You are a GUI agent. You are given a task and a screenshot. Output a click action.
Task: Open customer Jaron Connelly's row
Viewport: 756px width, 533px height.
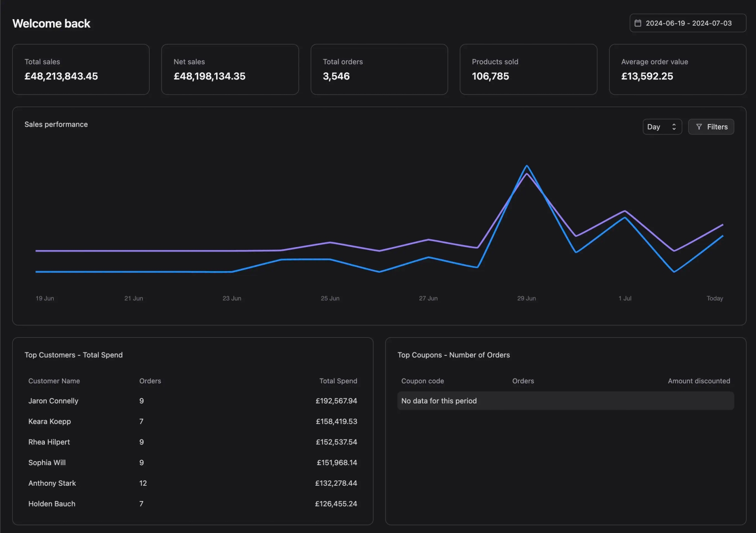192,401
